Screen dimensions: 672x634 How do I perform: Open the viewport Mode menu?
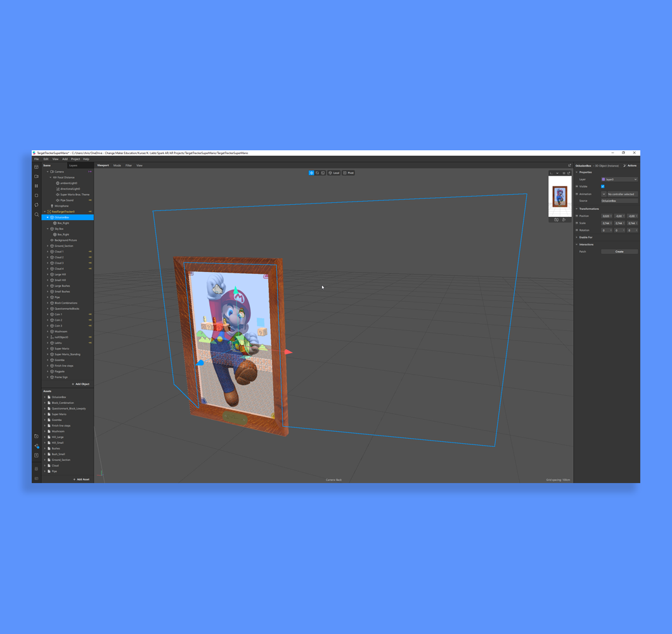(117, 165)
